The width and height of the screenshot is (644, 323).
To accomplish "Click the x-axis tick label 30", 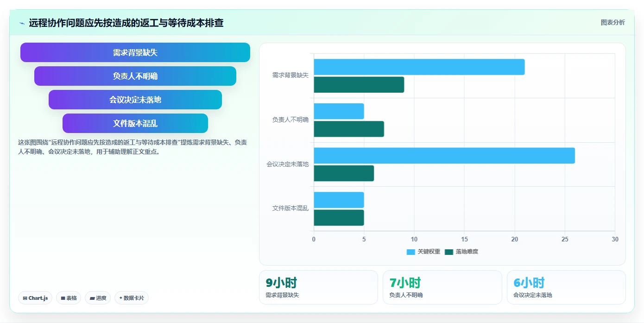I will pyautogui.click(x=615, y=239).
